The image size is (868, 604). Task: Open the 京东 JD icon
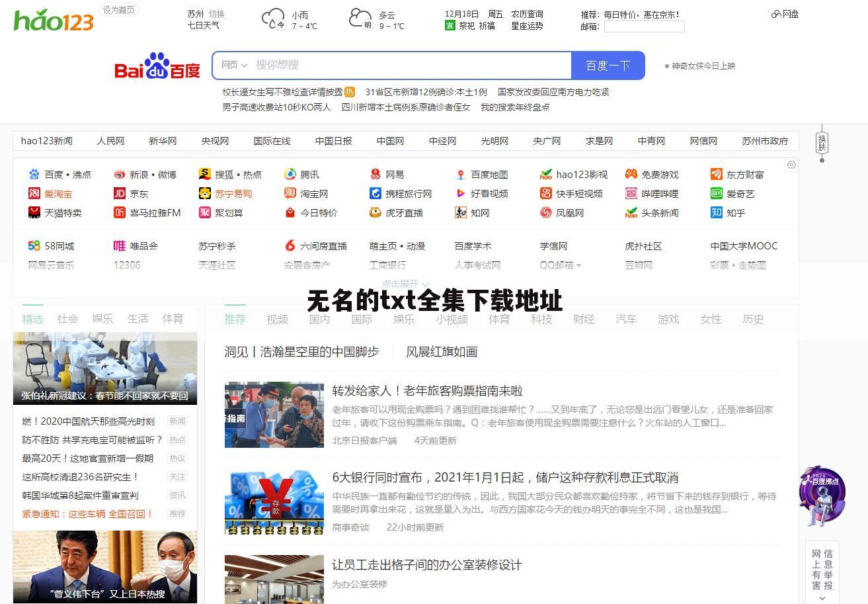point(120,194)
